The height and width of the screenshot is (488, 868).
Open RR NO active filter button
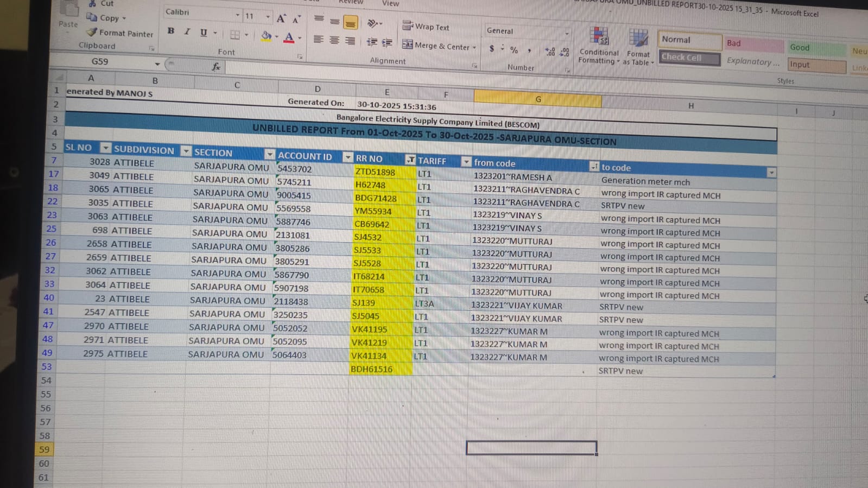(x=410, y=160)
